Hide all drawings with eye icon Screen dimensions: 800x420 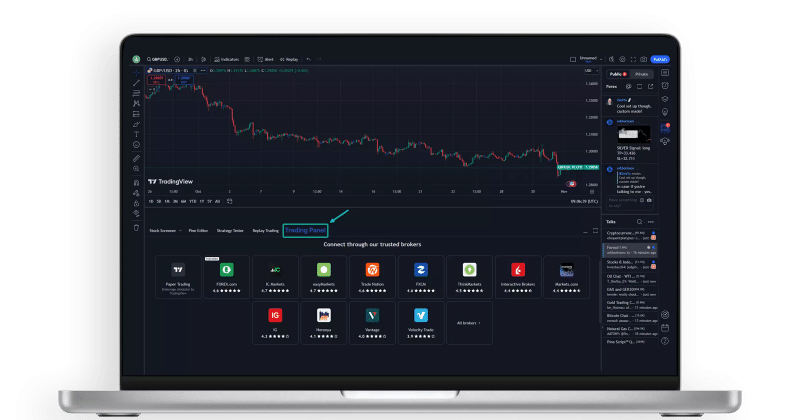[x=136, y=213]
